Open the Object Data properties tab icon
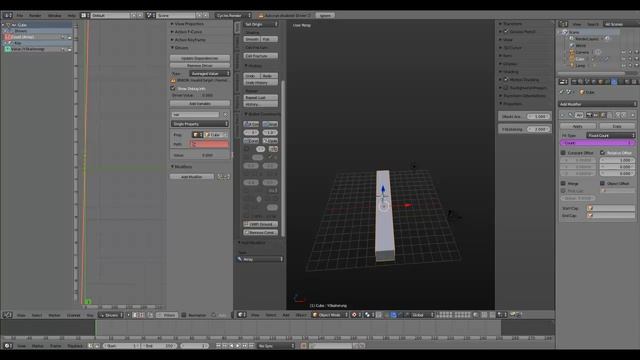 620,82
